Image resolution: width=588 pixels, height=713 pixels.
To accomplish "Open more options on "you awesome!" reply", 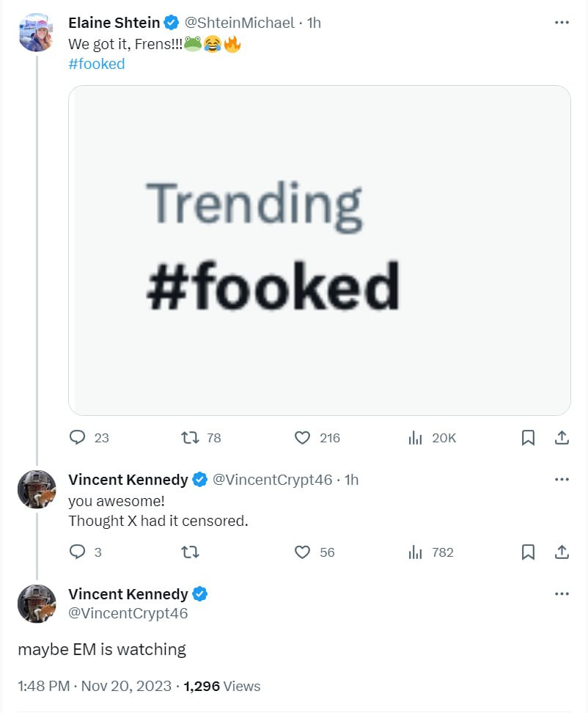I will point(562,480).
